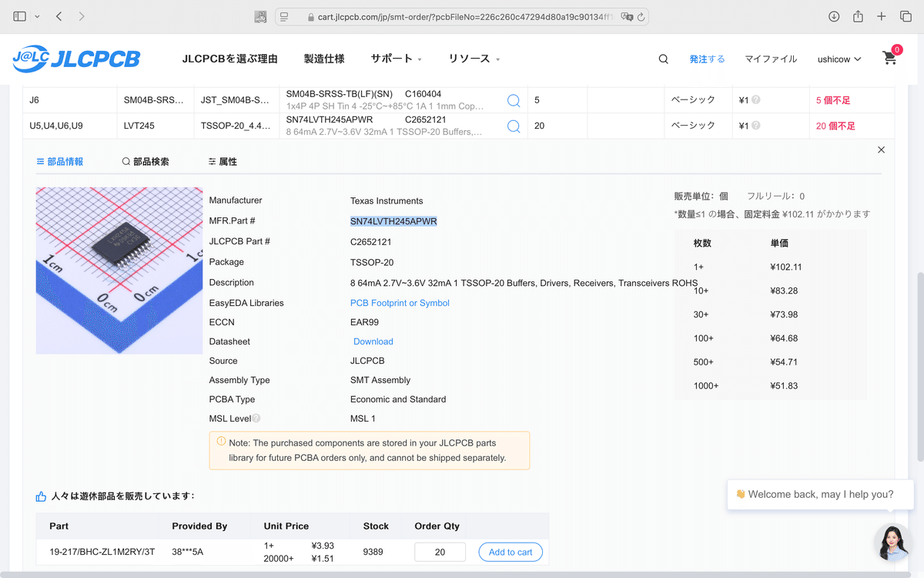This screenshot has height=578, width=924.
Task: Go back to previous page
Action: click(x=59, y=16)
